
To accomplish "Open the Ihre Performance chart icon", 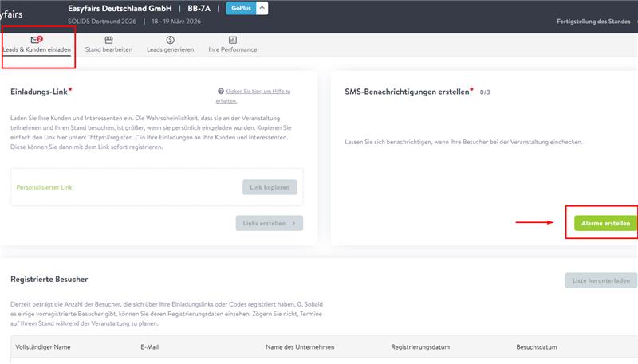I will pos(232,39).
